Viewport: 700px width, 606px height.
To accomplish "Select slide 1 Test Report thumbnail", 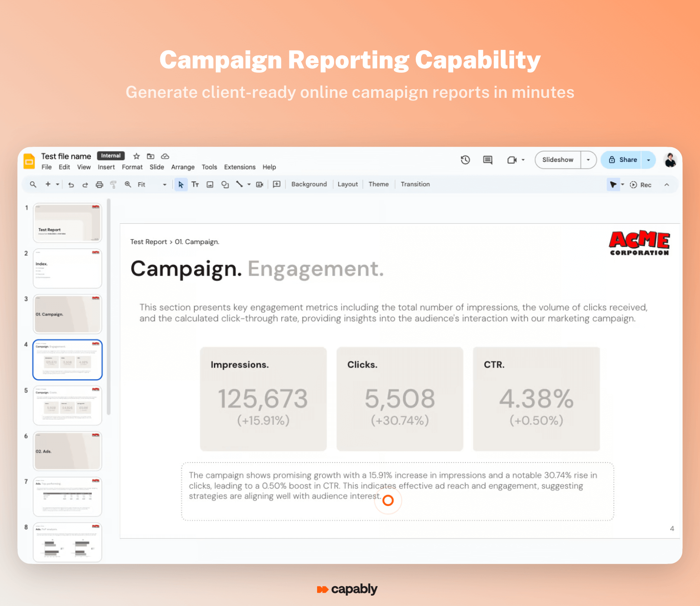I will click(67, 223).
